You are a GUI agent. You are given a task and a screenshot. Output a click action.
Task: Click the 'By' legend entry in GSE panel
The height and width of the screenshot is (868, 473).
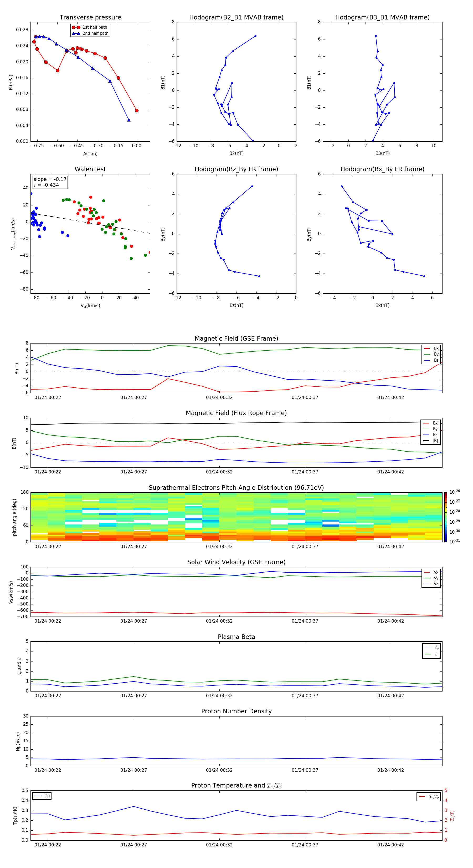click(x=431, y=354)
